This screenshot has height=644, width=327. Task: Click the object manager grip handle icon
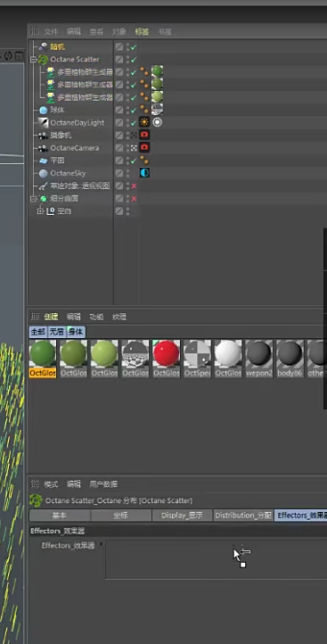[35, 31]
